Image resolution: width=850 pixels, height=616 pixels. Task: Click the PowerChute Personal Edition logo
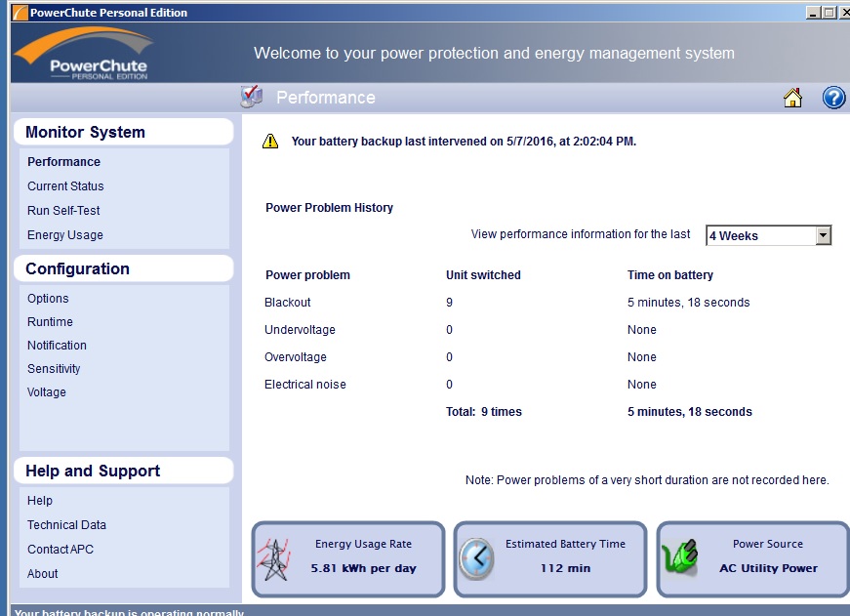click(x=85, y=53)
